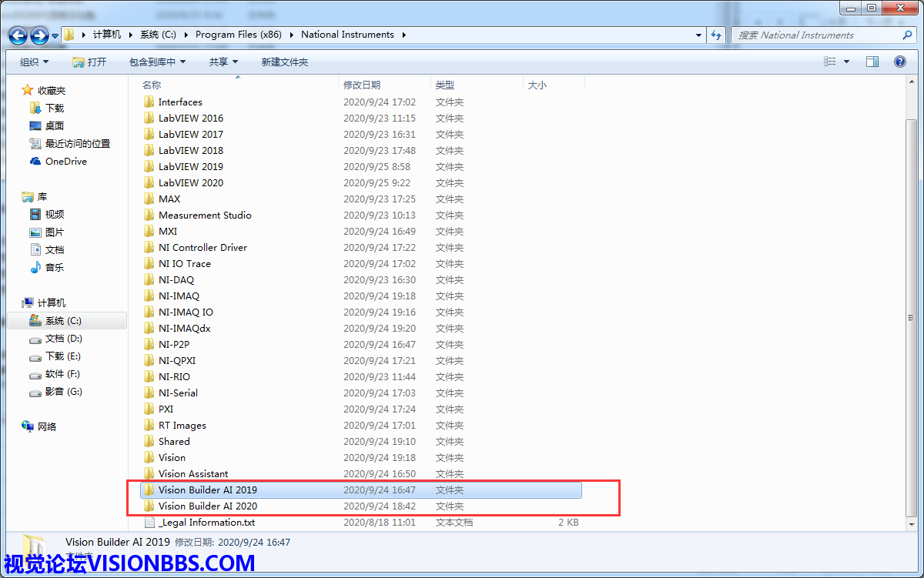Open the view options dropdown arrow
Screen dimensions: 924x578
(x=847, y=62)
